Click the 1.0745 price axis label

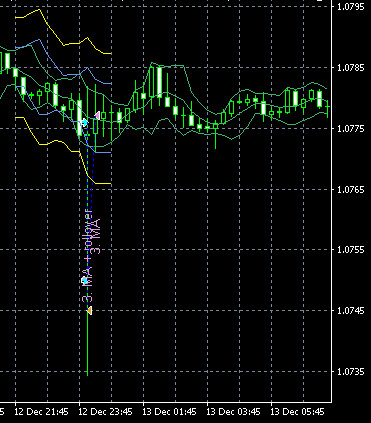click(351, 311)
